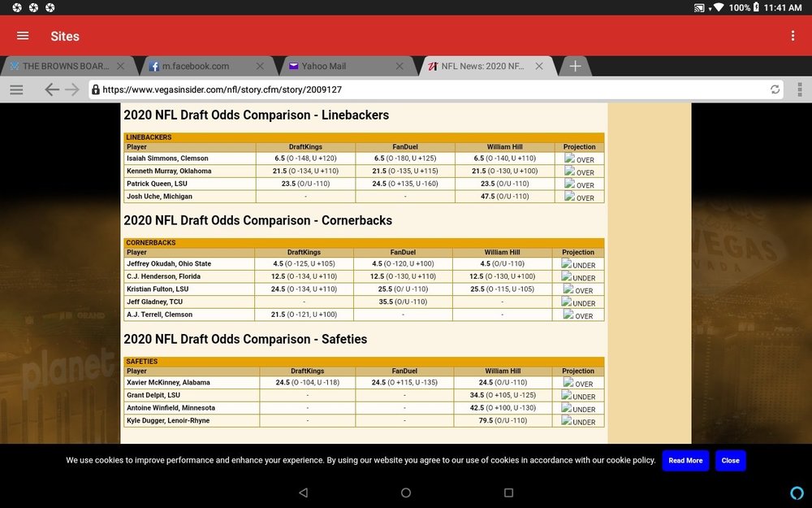Click the projection image for Xavier McKinney

pos(568,382)
